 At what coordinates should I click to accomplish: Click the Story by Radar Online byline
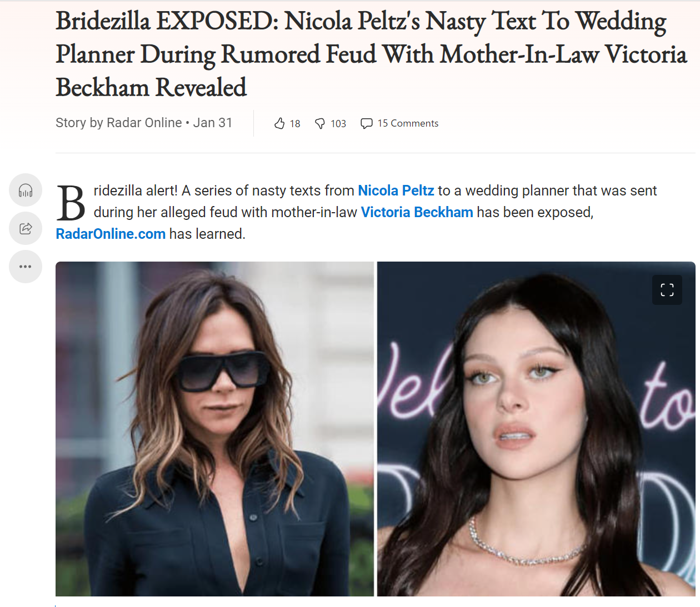[x=118, y=123]
